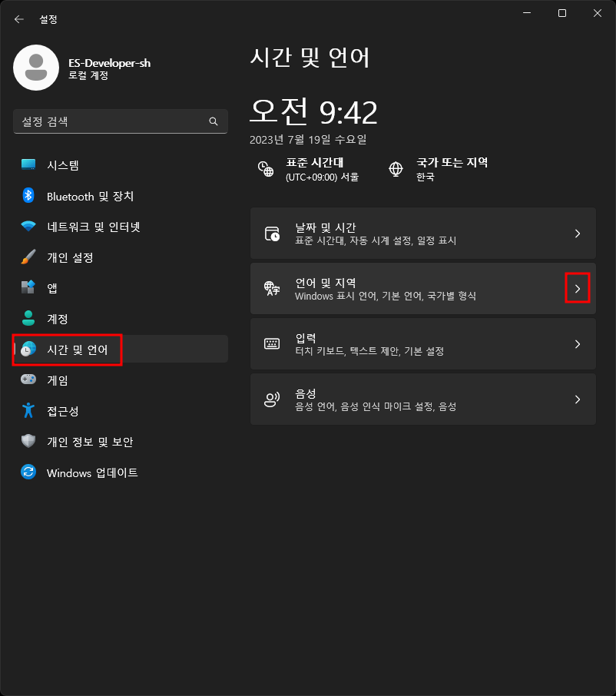This screenshot has height=696, width=616.
Task: Click the paintbrush 개인 설정 icon
Action: (28, 257)
